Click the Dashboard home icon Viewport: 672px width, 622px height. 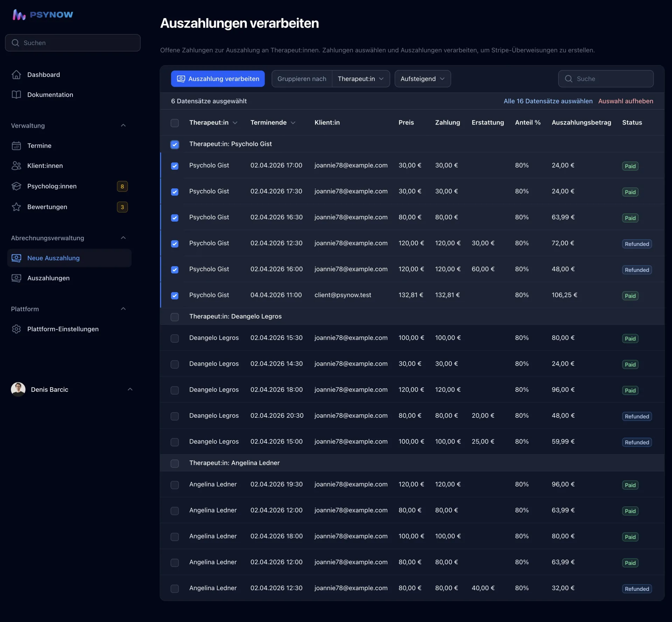(16, 75)
